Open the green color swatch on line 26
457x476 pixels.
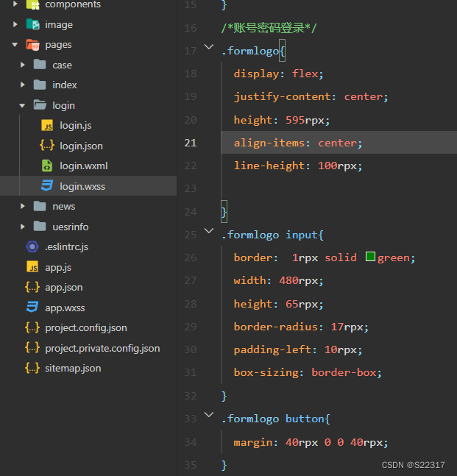tap(370, 257)
